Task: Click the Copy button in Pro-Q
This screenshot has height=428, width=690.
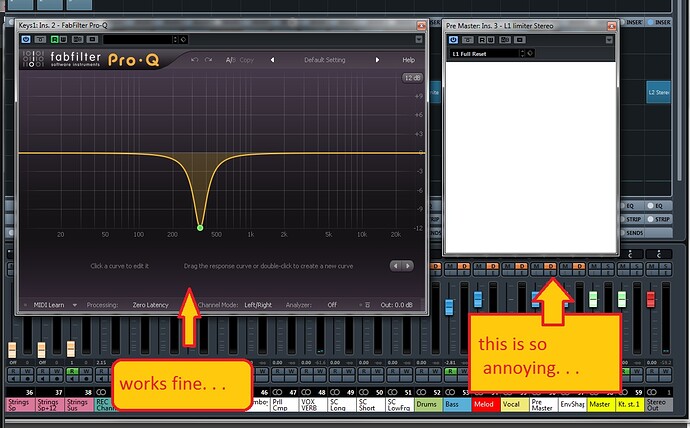Action: point(247,60)
